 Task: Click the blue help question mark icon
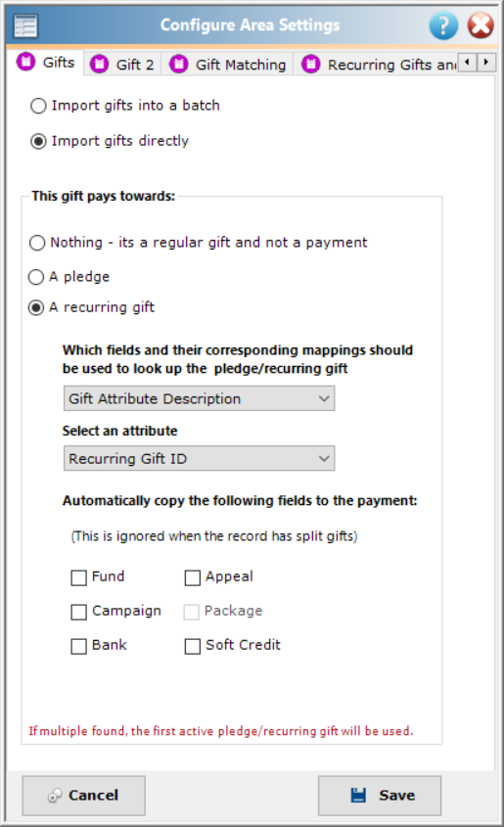tap(443, 25)
